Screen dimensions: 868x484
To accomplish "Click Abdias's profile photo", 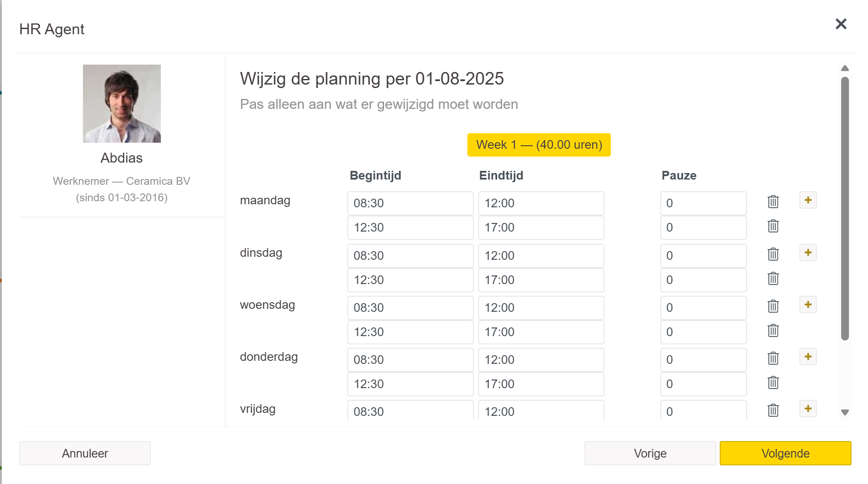I will pos(122,104).
